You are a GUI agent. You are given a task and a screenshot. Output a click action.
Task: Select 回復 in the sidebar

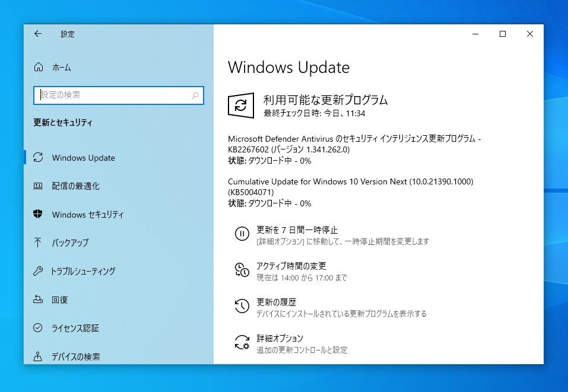pos(60,299)
